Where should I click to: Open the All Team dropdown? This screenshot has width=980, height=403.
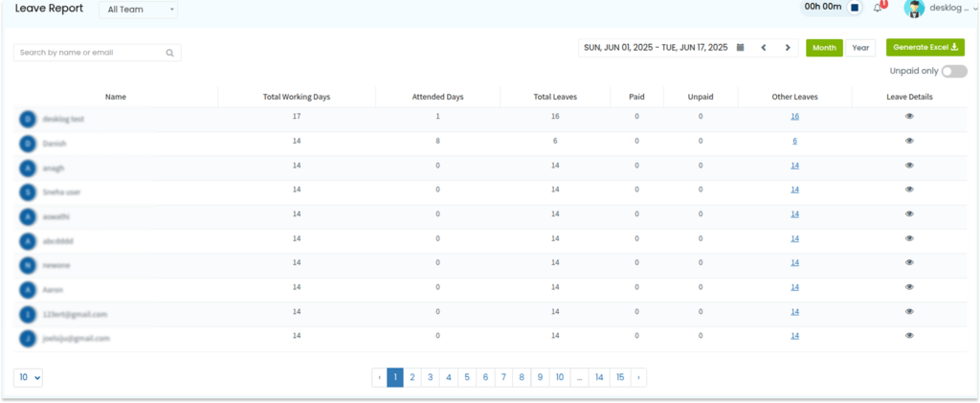click(x=138, y=10)
